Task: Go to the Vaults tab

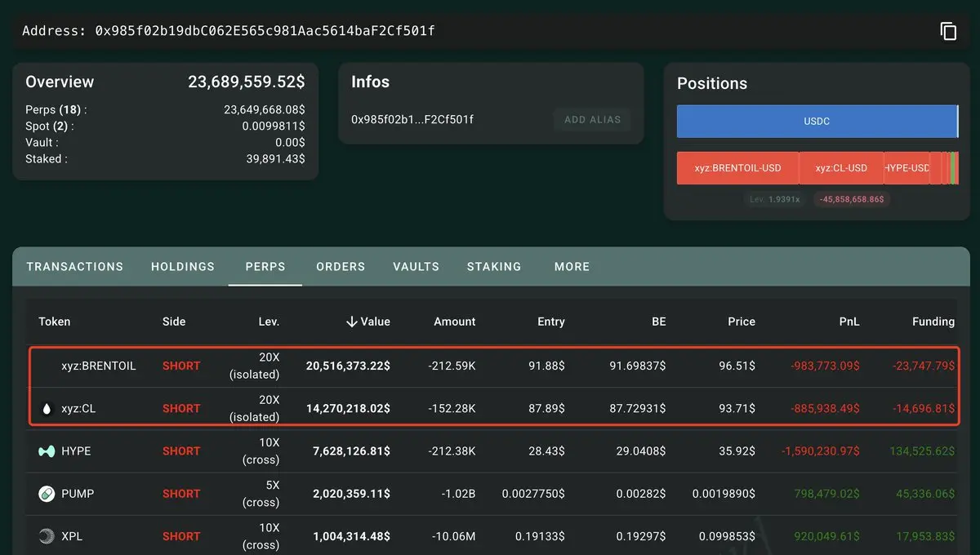Action: [x=416, y=267]
